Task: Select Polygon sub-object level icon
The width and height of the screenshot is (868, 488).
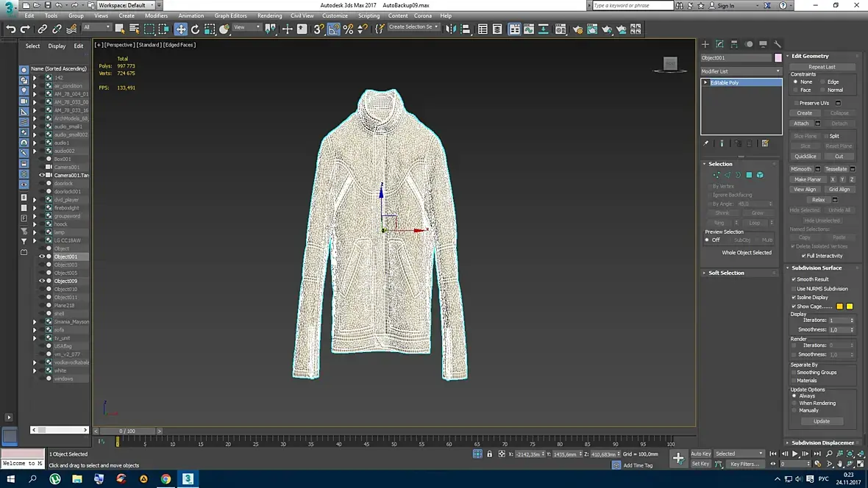Action: click(x=749, y=175)
